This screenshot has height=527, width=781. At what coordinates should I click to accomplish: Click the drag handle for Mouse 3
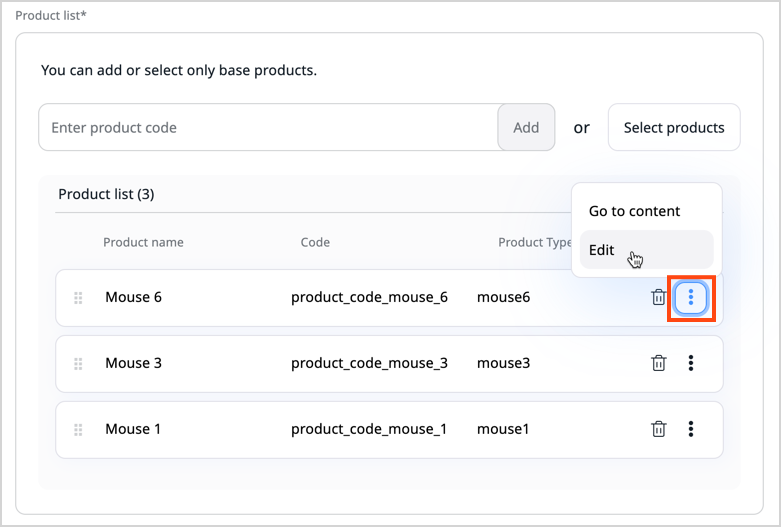tap(78, 364)
